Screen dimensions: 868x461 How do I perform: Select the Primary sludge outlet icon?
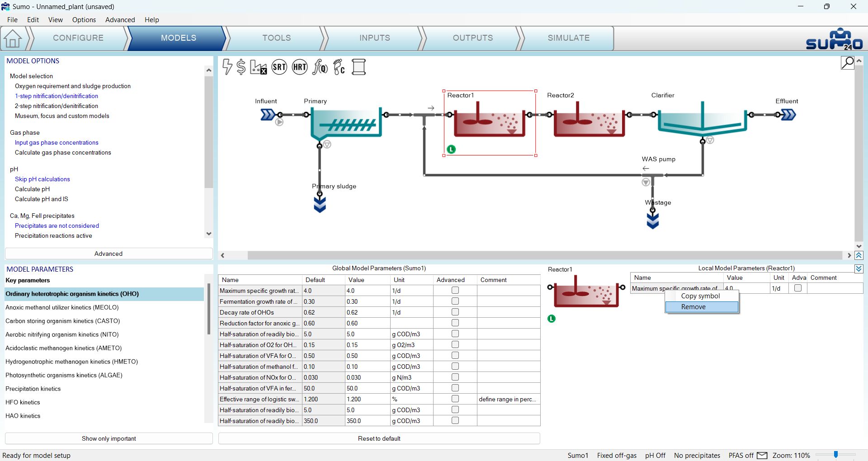coord(320,205)
